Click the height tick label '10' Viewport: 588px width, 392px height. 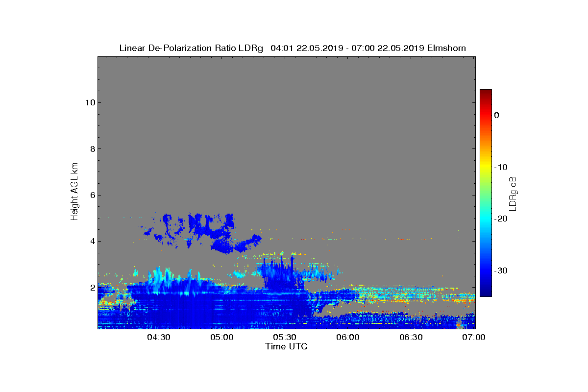tap(89, 102)
